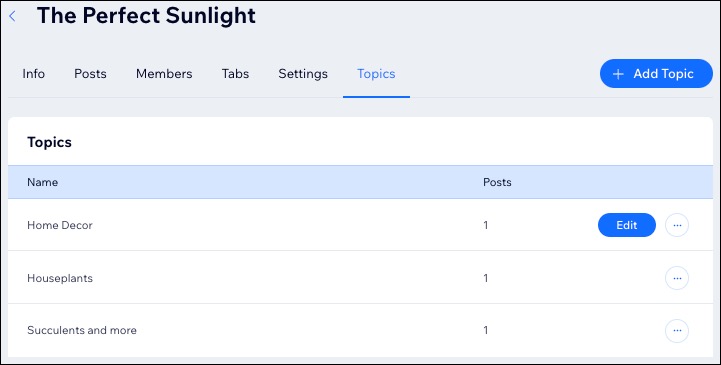The width and height of the screenshot is (721, 365).
Task: Open more actions for Houseplants topic
Action: [x=677, y=278]
